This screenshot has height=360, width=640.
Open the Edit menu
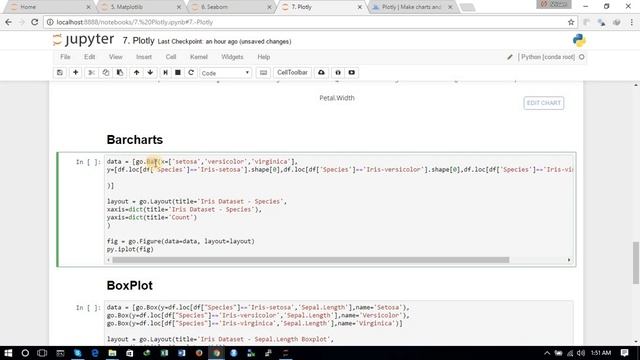click(89, 57)
